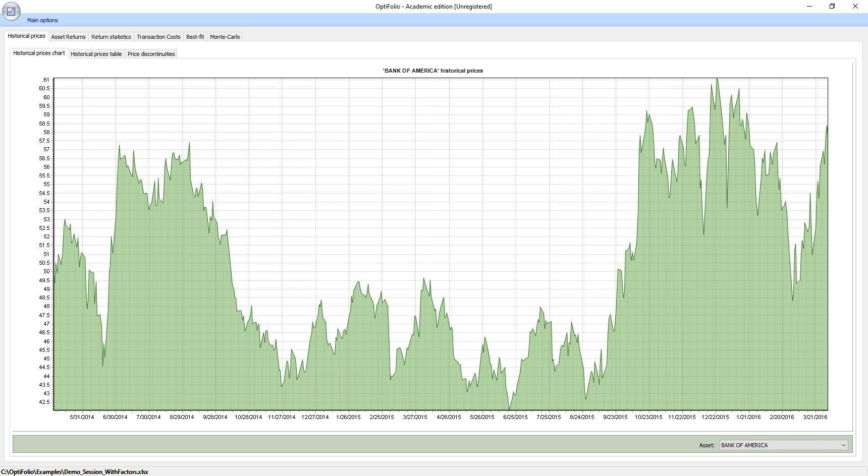Restore down the OptiFolio window
The image size is (868, 476).
[832, 6]
